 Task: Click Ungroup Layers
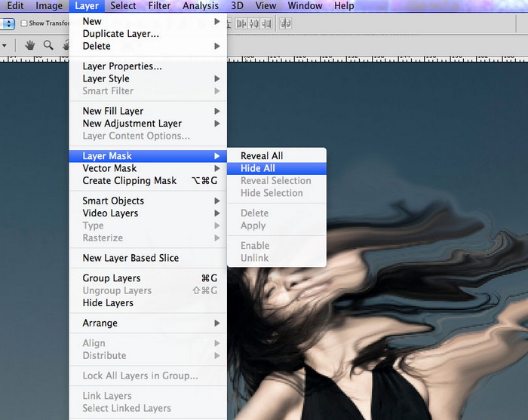coord(148,291)
